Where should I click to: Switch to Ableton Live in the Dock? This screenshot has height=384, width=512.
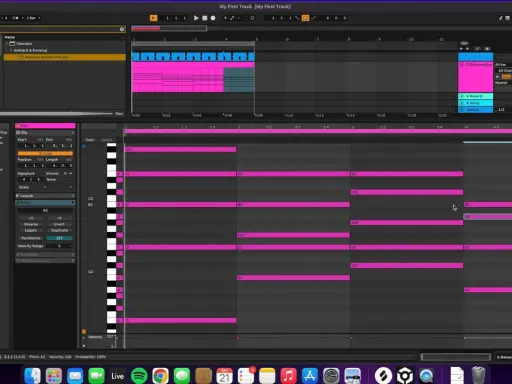point(117,376)
